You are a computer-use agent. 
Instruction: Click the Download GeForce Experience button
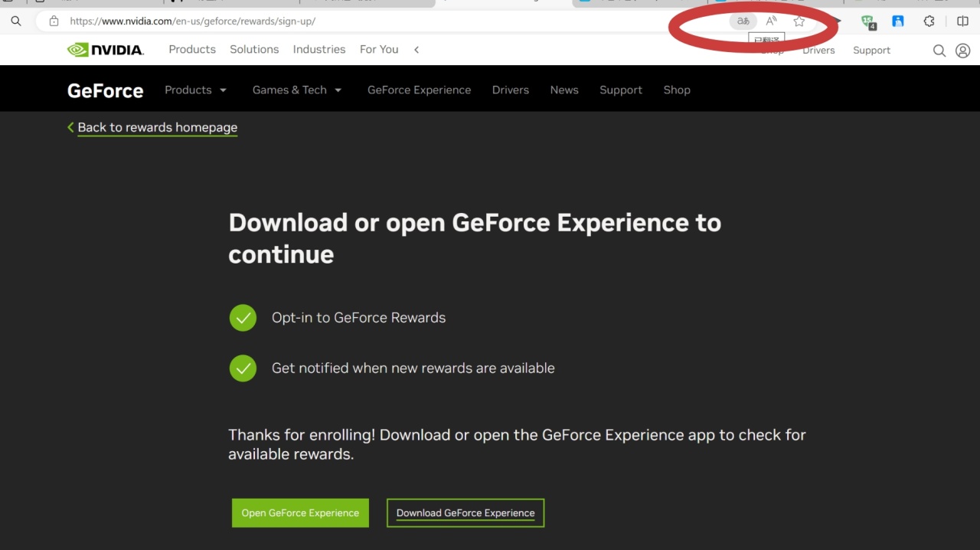pos(465,513)
